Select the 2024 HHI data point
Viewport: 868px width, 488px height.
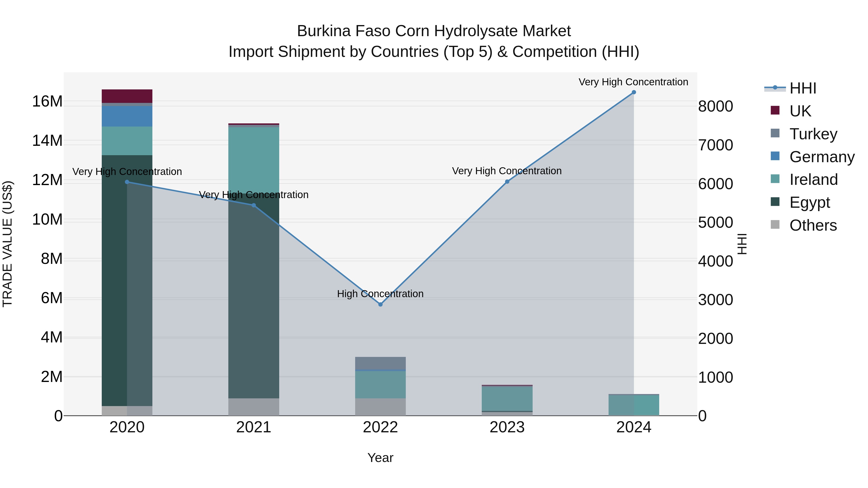tap(634, 92)
